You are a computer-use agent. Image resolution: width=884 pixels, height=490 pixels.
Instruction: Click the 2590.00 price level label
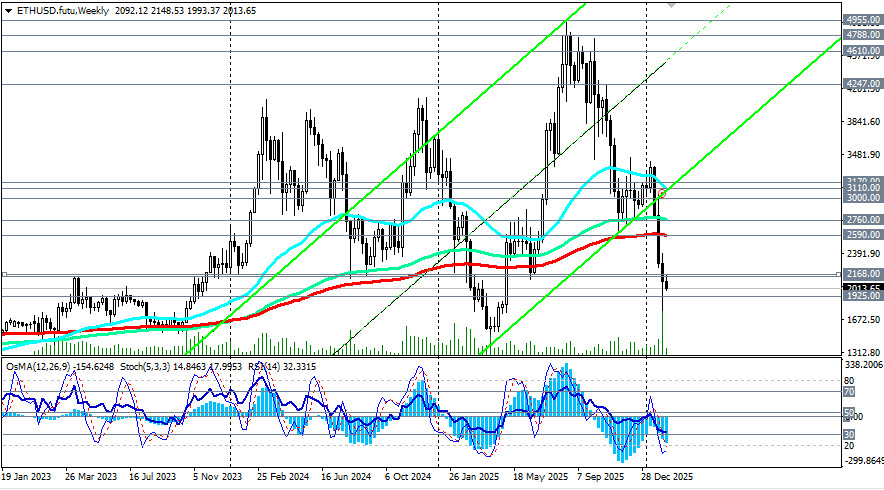(861, 235)
